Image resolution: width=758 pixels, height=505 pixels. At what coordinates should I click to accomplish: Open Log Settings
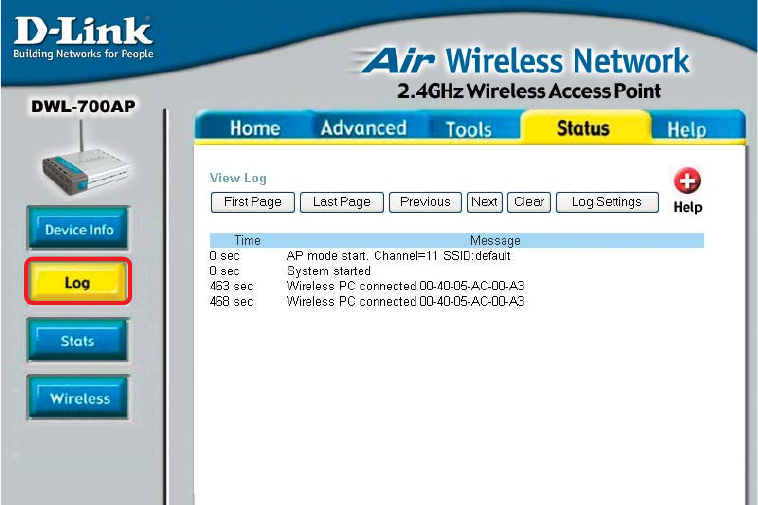point(607,202)
